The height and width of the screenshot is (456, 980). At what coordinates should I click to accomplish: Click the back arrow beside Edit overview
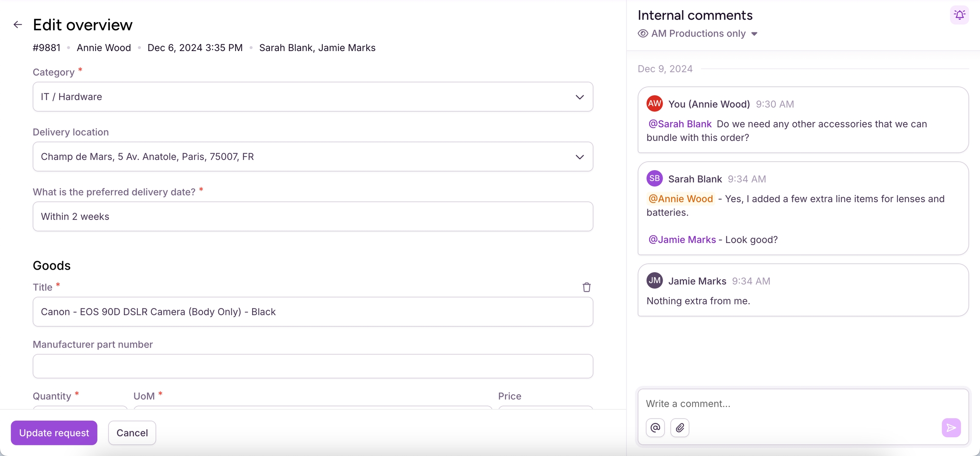click(x=17, y=25)
